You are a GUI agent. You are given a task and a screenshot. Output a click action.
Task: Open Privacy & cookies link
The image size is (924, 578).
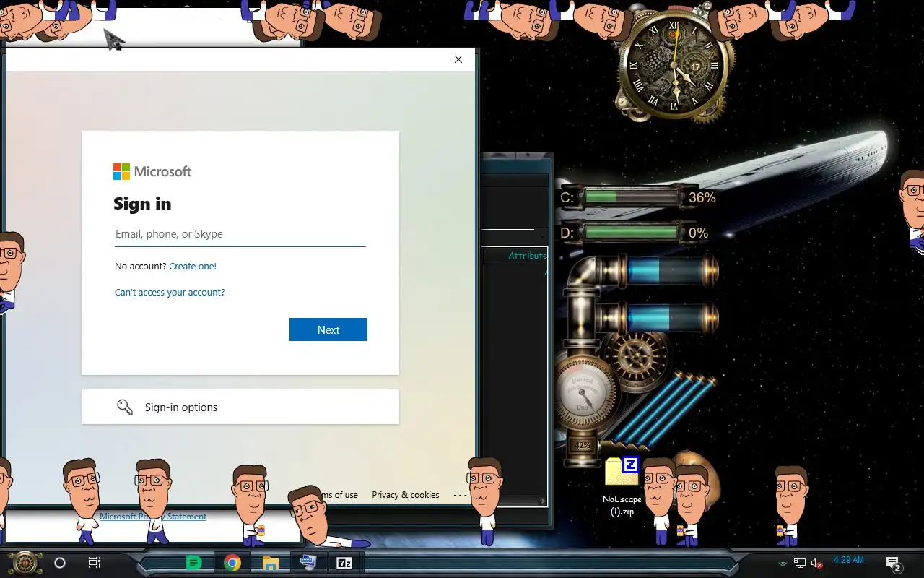pyautogui.click(x=406, y=495)
